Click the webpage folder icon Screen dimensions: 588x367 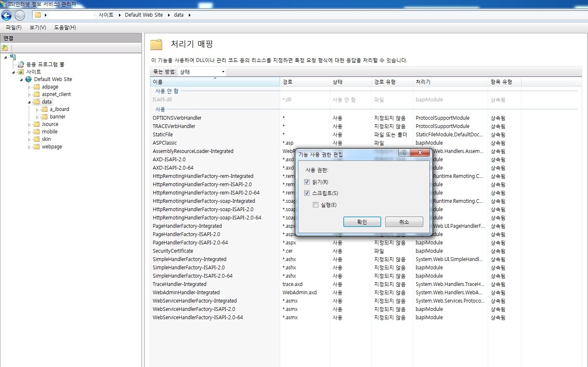pyautogui.click(x=37, y=147)
